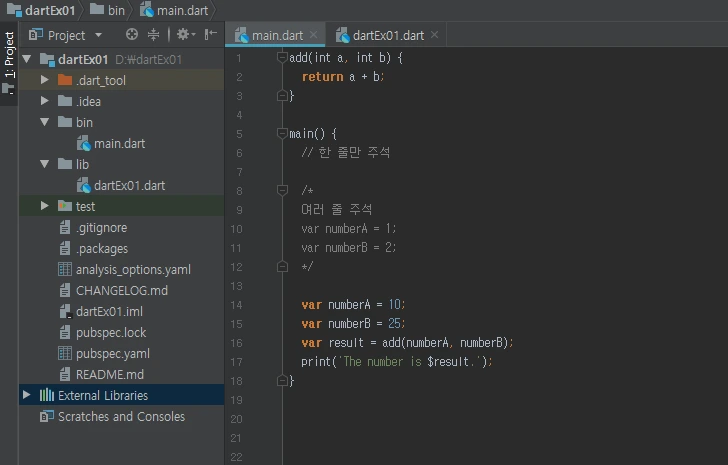Viewport: 728px width, 465px height.
Task: Select the lib folder in tree
Action: click(121, 164)
